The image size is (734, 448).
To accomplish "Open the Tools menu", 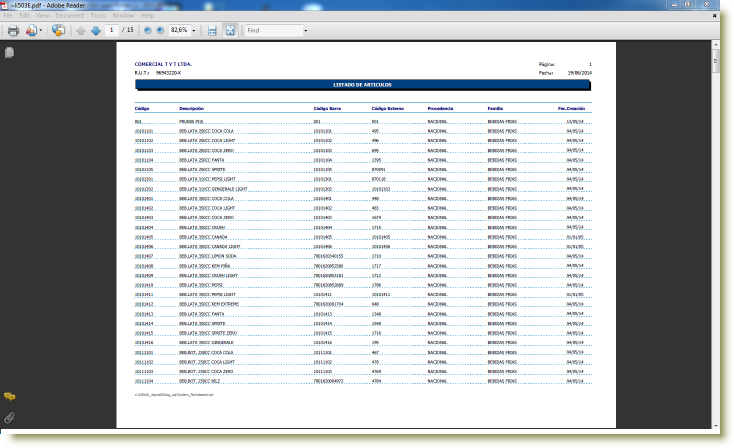I will tap(98, 15).
